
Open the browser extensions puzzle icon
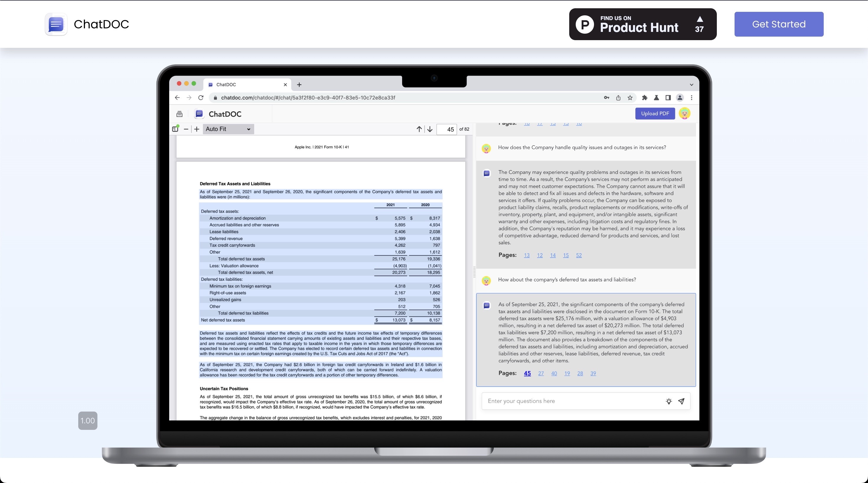click(x=645, y=98)
